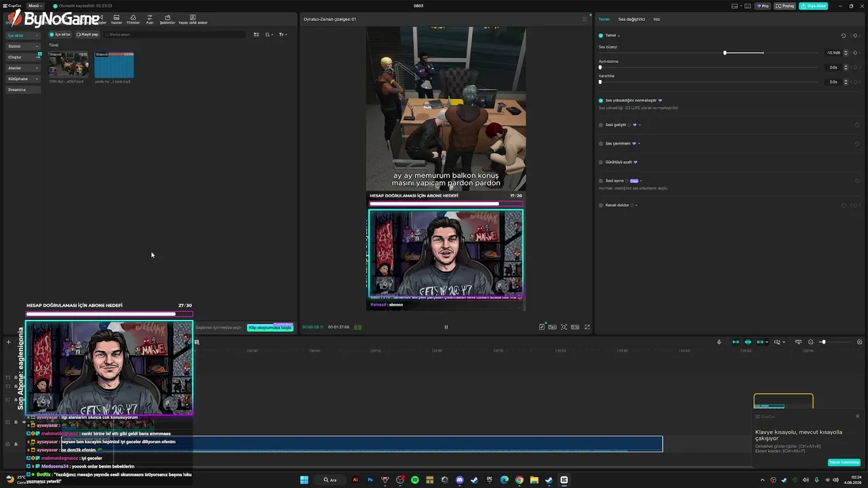Click the Spotify taskbar icon
Screen dimensions: 868x488
point(415,480)
